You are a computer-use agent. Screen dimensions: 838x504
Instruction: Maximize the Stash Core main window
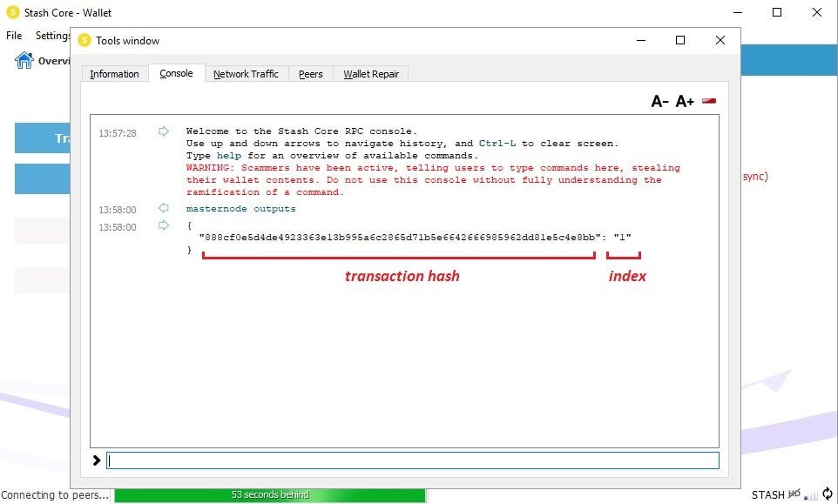click(777, 12)
